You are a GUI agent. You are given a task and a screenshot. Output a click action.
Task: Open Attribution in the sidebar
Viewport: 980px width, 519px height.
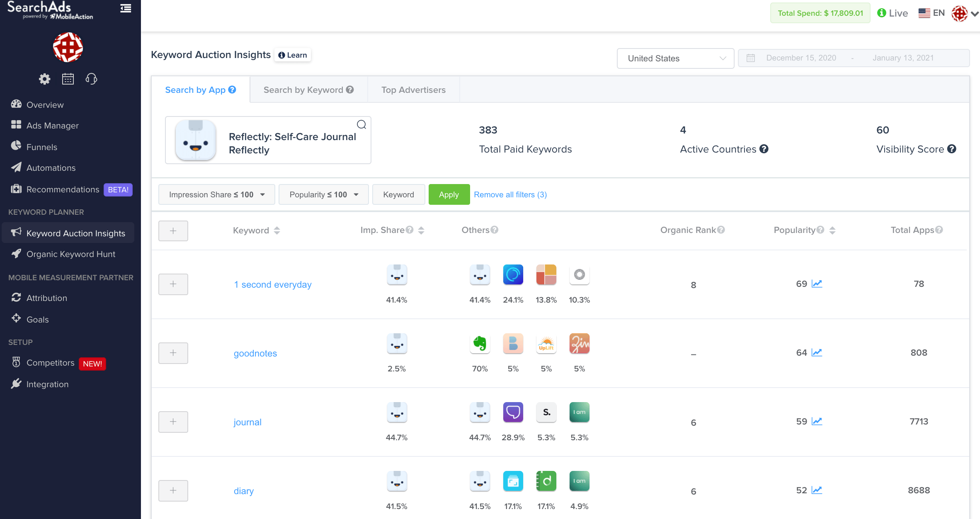(x=46, y=298)
